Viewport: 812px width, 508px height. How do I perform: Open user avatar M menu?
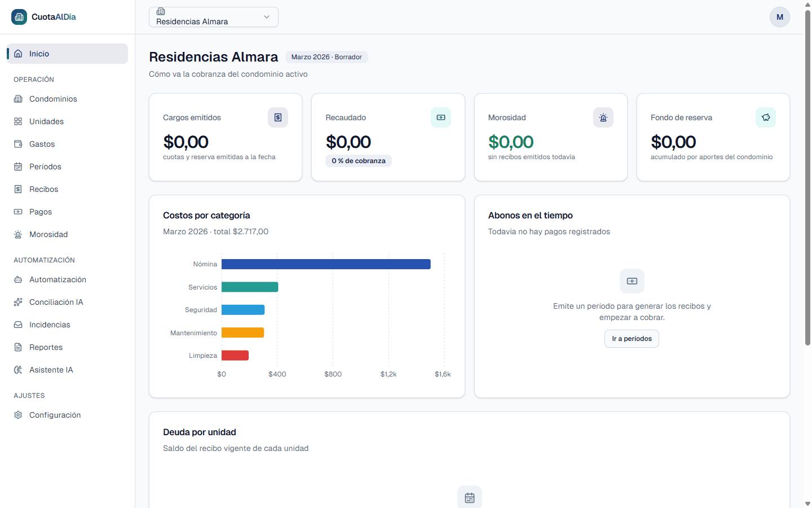tap(780, 17)
